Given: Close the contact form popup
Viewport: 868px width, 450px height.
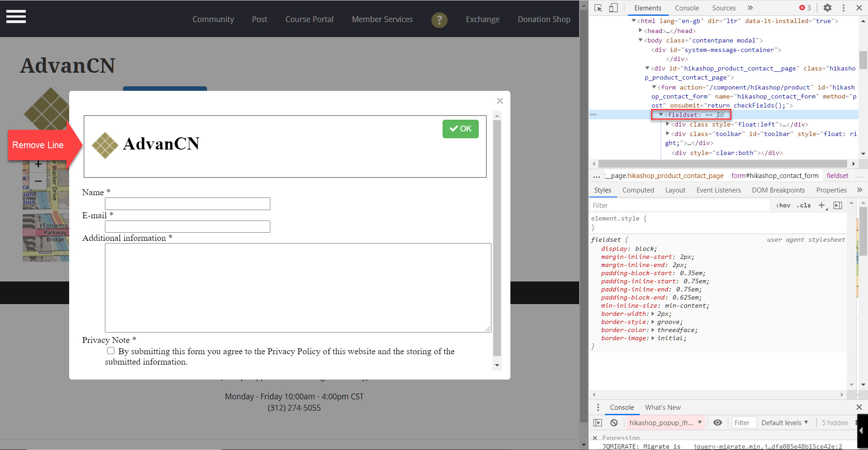Looking at the screenshot, I should click(500, 101).
